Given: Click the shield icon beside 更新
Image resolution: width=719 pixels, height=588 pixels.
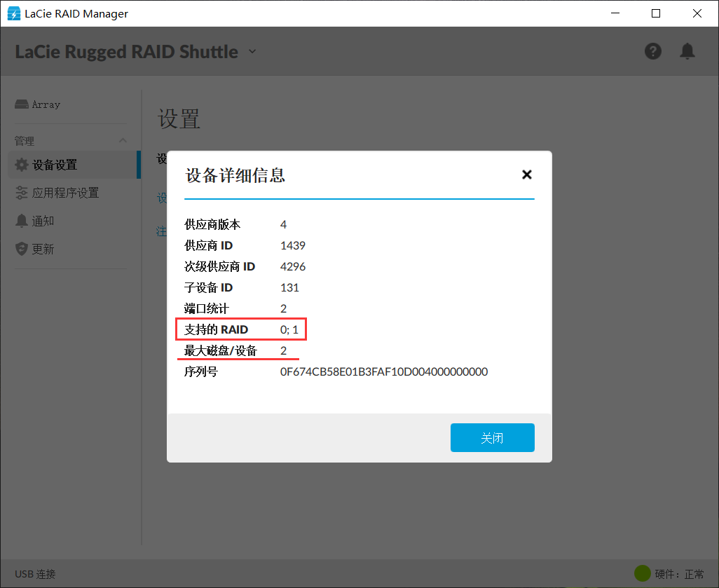Looking at the screenshot, I should [x=22, y=249].
